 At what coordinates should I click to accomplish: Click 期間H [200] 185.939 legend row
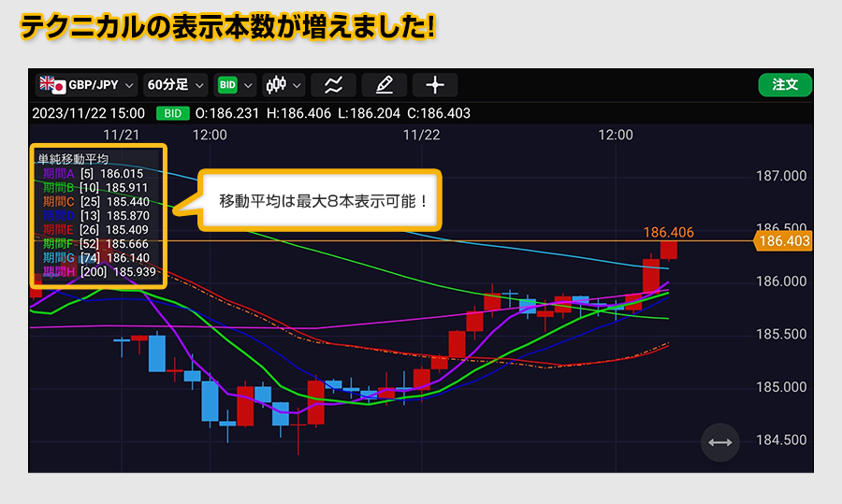[99, 271]
